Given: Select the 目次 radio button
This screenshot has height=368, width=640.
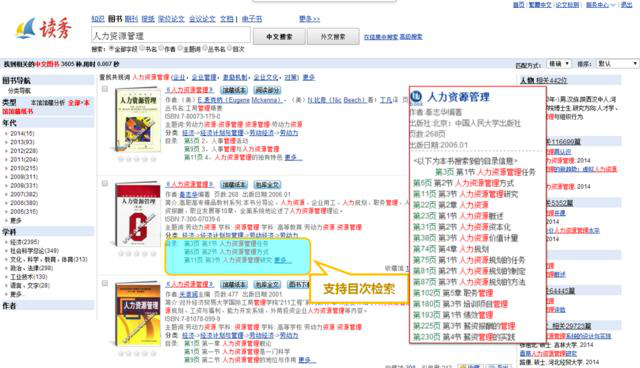Looking at the screenshot, I should pyautogui.click(x=230, y=49).
